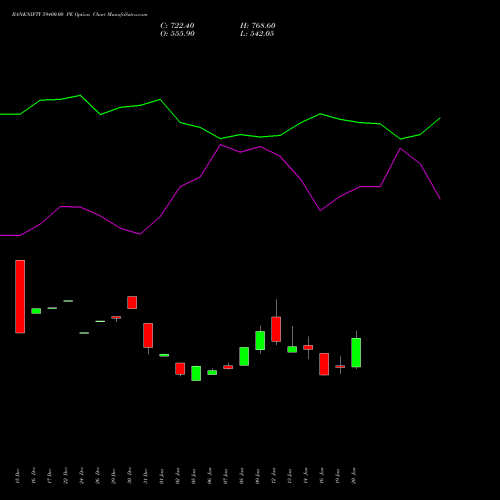Select the 20 Jan date label
500x500 pixels.
coord(354,476)
